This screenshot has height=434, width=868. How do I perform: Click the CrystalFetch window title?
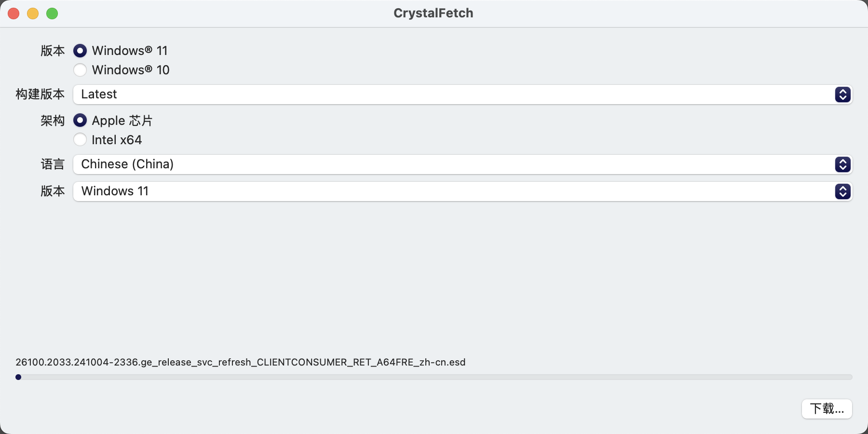coord(433,13)
